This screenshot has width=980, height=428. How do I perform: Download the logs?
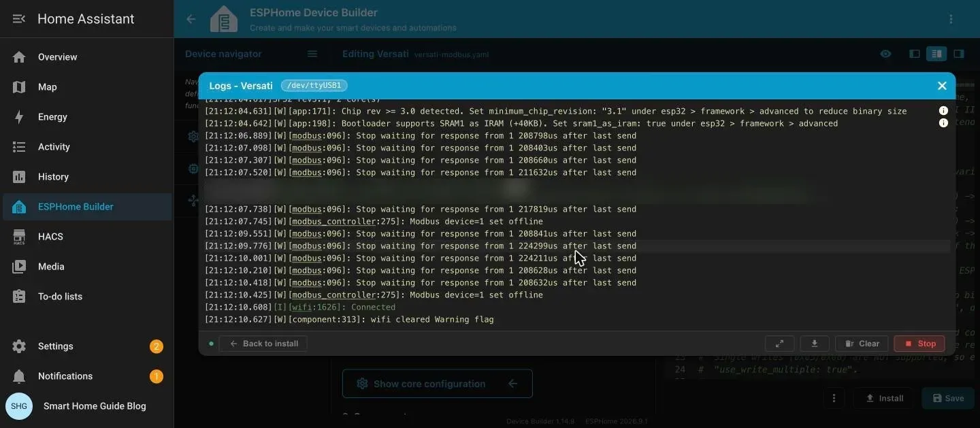[815, 344]
